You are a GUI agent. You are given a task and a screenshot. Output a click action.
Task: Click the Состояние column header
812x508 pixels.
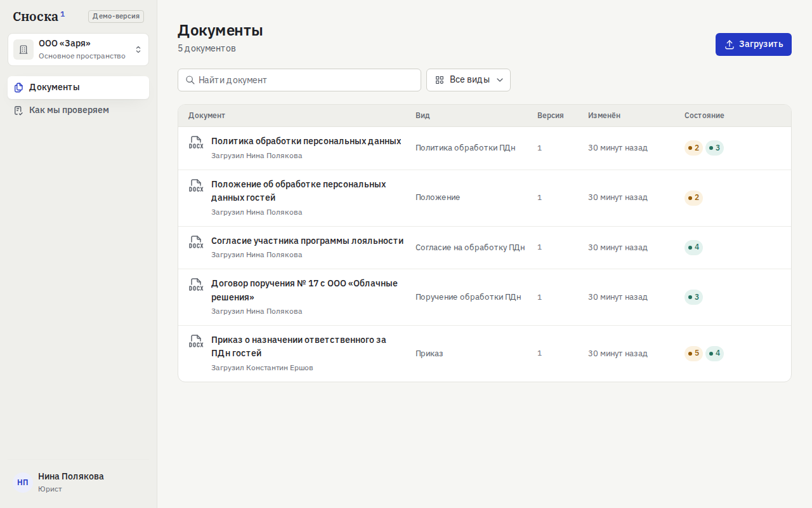click(x=704, y=116)
